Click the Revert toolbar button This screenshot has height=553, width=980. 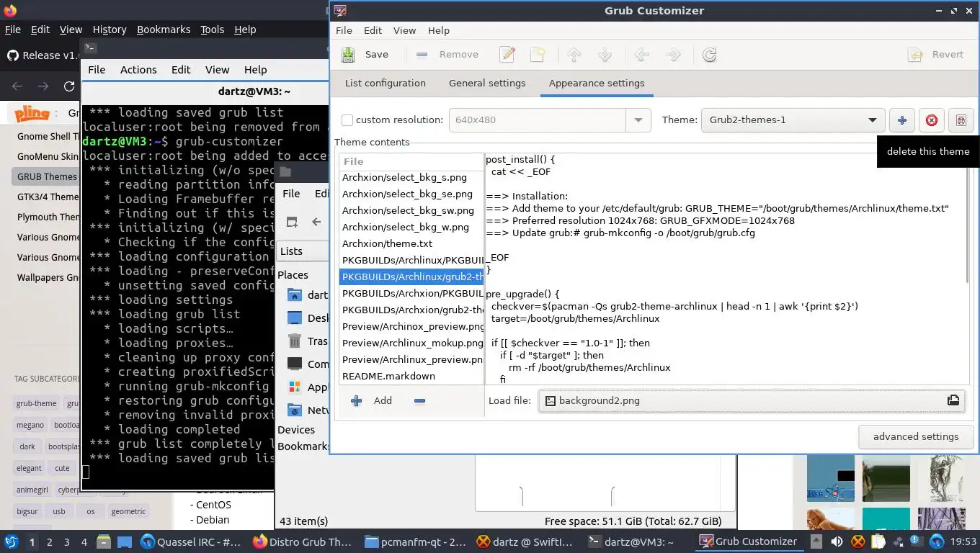935,55
